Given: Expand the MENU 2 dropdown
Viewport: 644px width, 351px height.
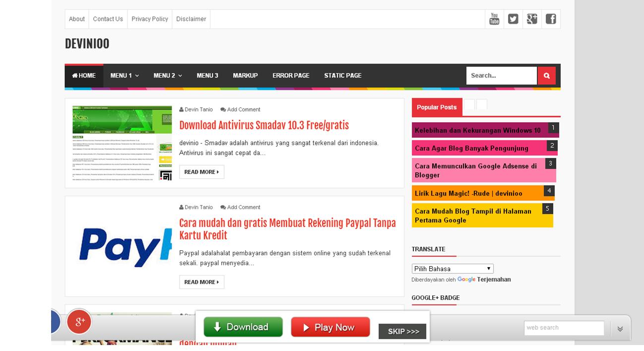Looking at the screenshot, I should [168, 75].
